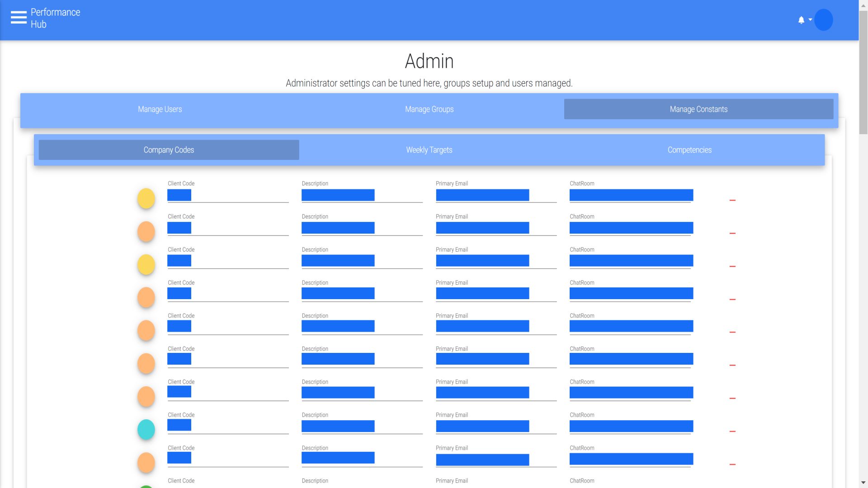Select the Company Codes sub-tab

pyautogui.click(x=169, y=150)
